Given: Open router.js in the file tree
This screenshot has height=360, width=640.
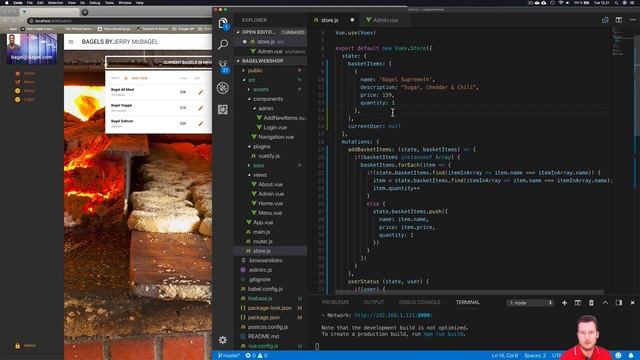Looking at the screenshot, I should (x=259, y=241).
